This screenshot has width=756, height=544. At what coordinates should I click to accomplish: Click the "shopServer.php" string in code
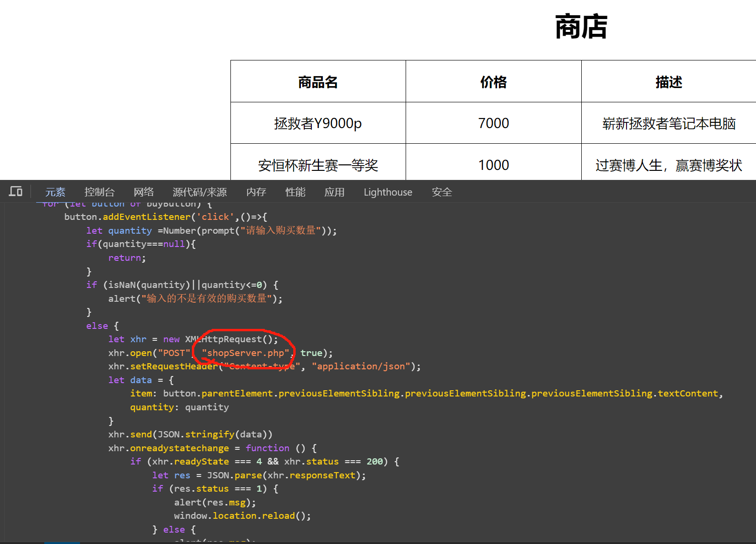tap(245, 353)
